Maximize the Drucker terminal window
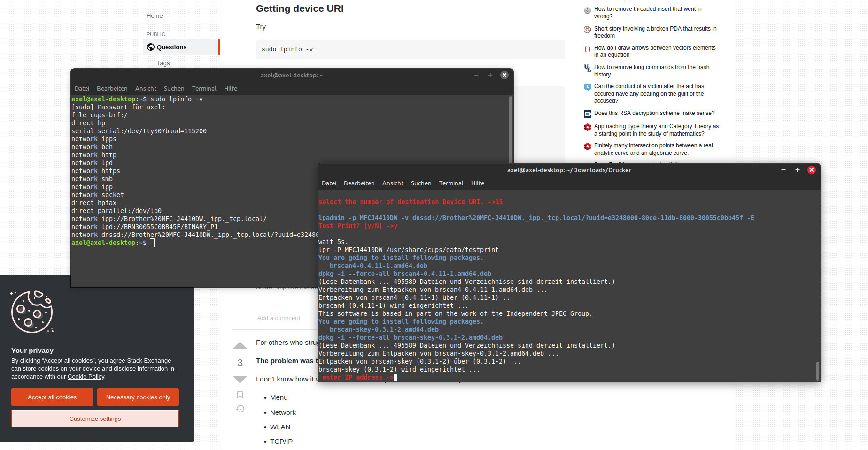The image size is (868, 450). coord(798,170)
